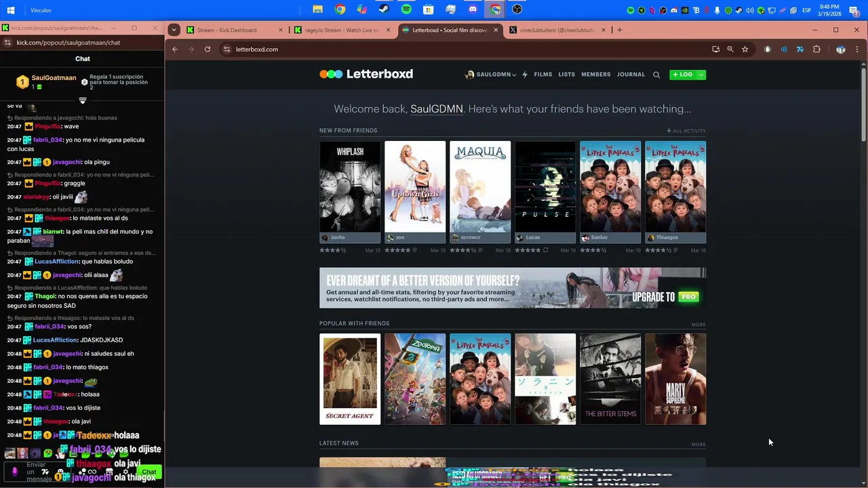The width and height of the screenshot is (868, 488).
Task: Open Letterboxd search magnifier icon
Action: coord(656,75)
